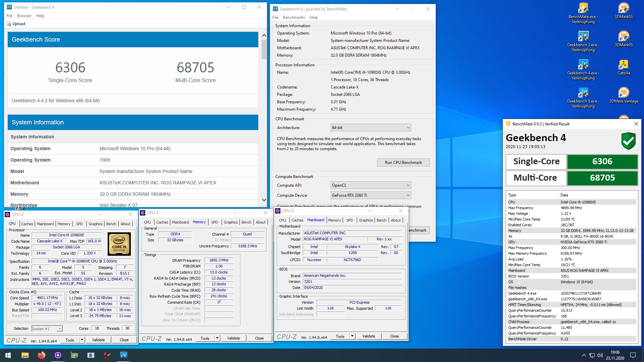Click scrollbar in Geekbench result window
Screen dimensions: 644x362
[264, 50]
